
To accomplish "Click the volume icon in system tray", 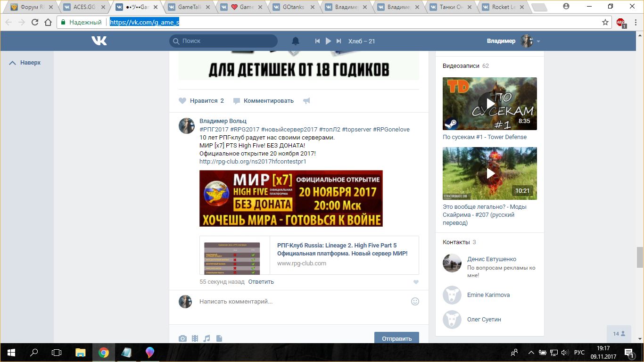I will coord(565,353).
